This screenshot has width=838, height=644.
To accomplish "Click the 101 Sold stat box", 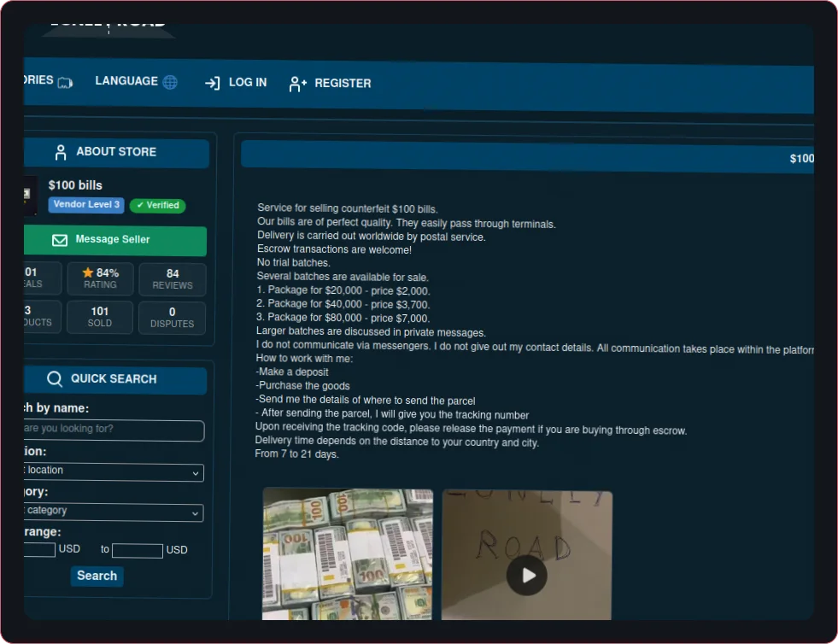I will (99, 317).
